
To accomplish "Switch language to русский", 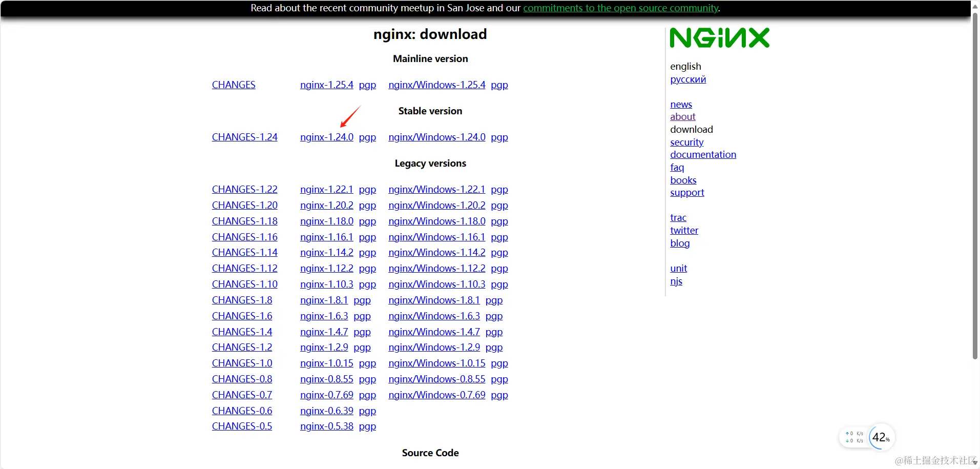I will (687, 79).
